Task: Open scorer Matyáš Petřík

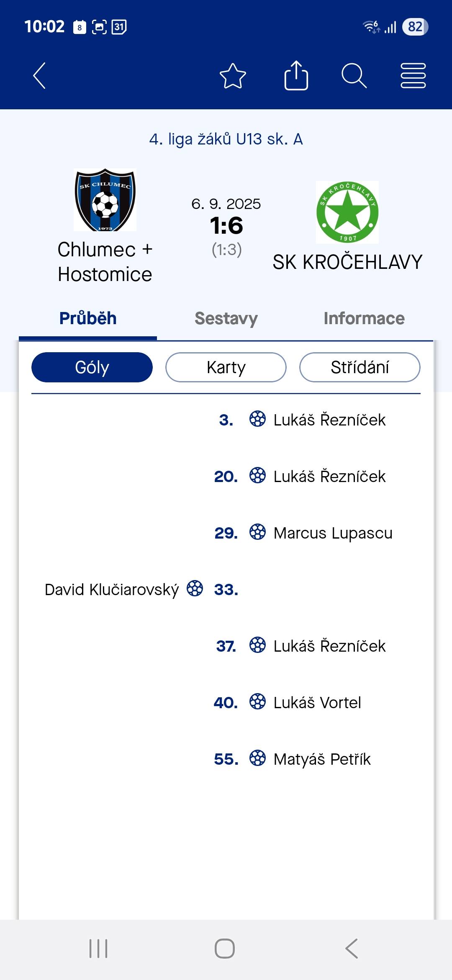Action: (322, 759)
